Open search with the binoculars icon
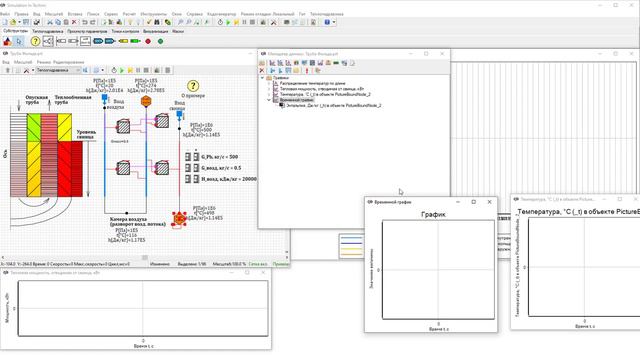640x360 pixels. (x=157, y=22)
